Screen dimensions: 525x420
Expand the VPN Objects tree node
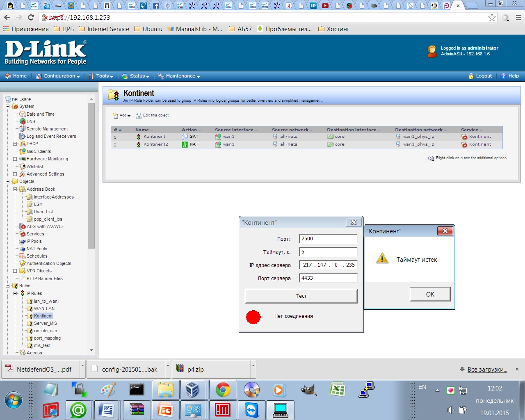tap(15, 271)
